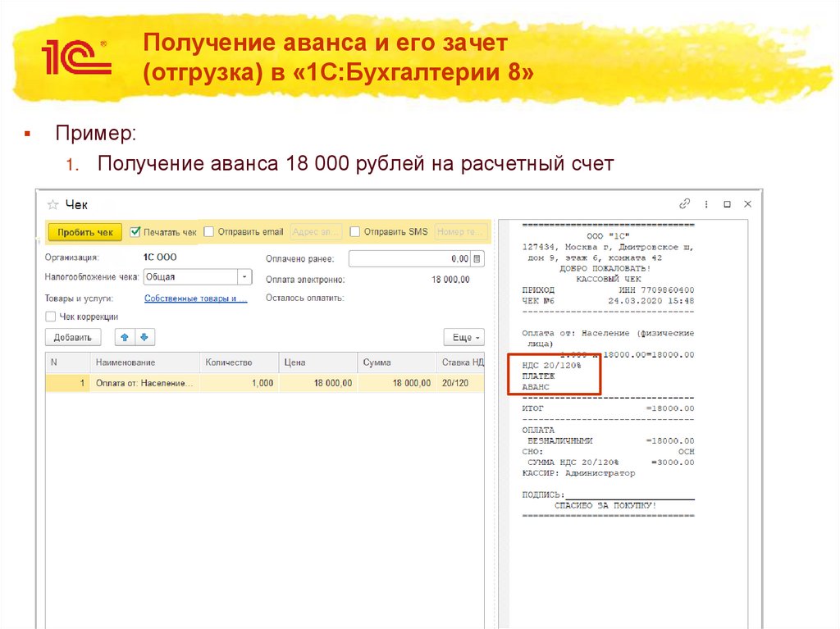Sort by the Количество column header
840x629 pixels.
239,362
